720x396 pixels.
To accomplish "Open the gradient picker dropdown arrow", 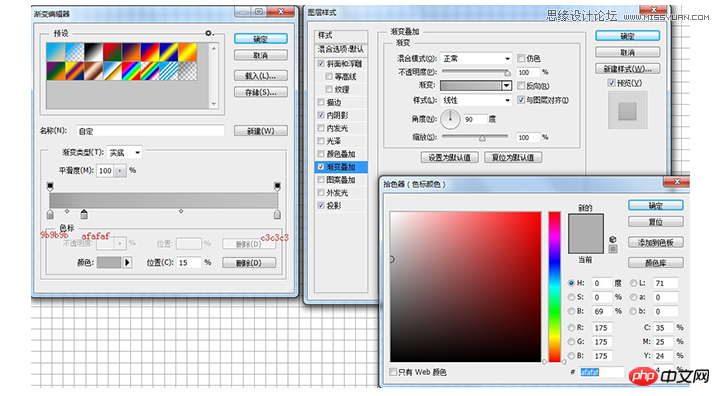I will click(506, 85).
